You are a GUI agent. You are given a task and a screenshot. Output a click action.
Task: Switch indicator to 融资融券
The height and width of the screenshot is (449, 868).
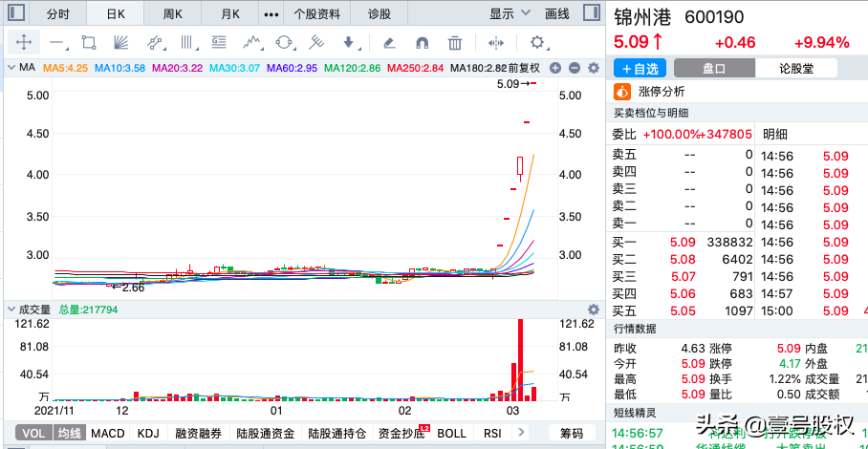tap(198, 433)
